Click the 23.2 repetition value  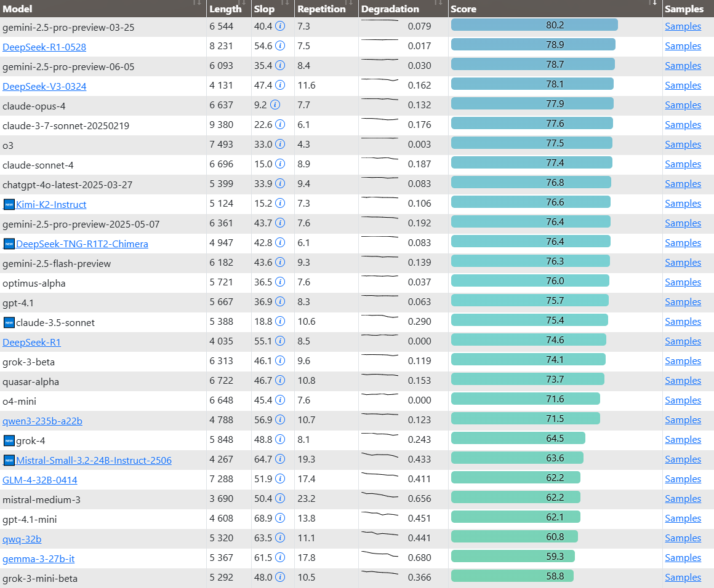point(306,498)
